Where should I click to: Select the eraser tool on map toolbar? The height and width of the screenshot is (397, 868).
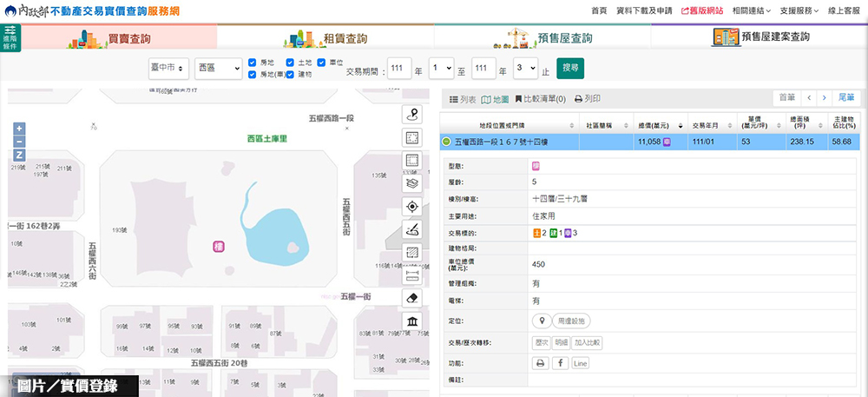click(x=412, y=298)
